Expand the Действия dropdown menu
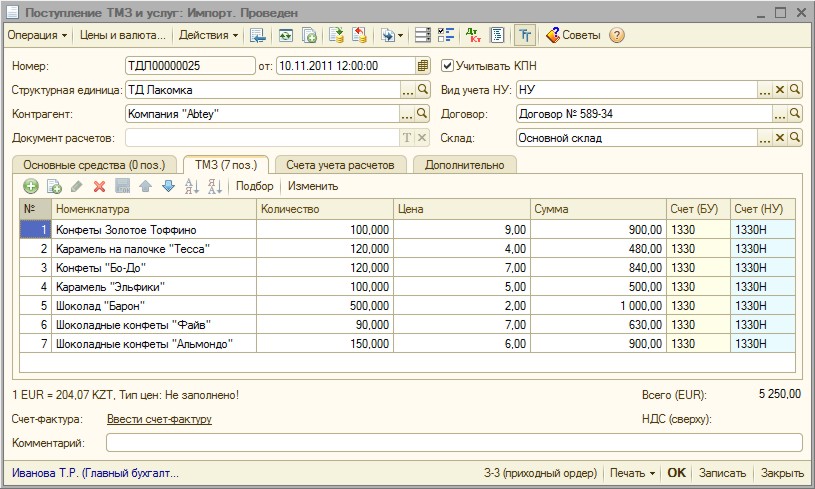This screenshot has height=489, width=815. [208, 35]
